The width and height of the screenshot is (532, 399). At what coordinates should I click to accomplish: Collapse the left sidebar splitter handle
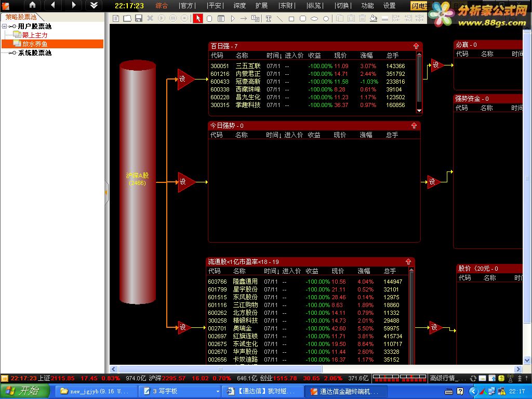[107, 192]
